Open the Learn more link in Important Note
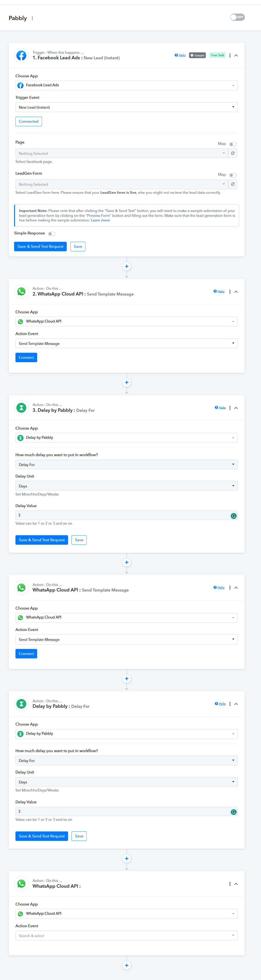Screen dimensions: 261x980 coord(100,220)
